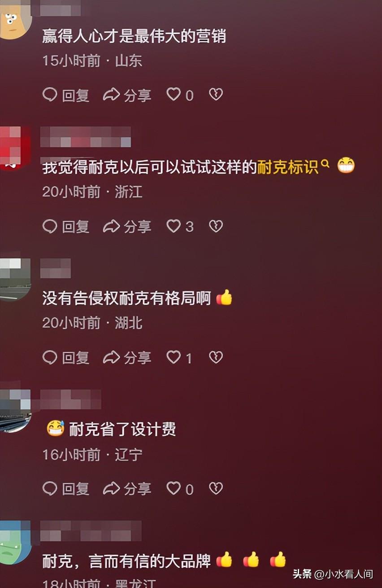Like the Zhejiang comment with 3 likes

point(174,226)
